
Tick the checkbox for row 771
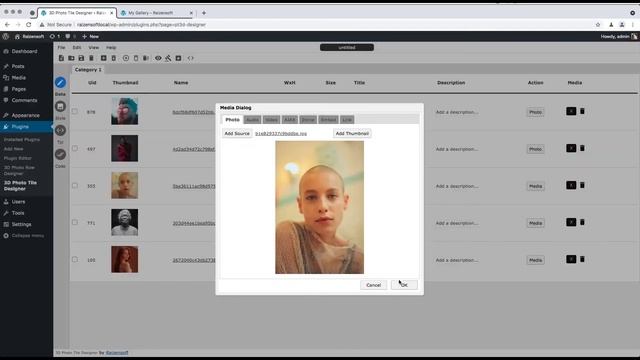[75, 222]
